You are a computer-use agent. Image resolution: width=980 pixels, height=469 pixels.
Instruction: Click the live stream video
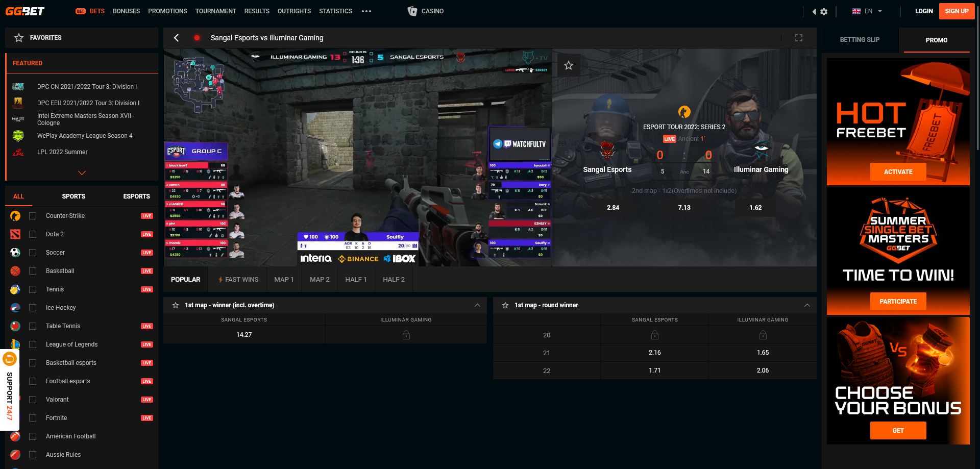coord(357,157)
